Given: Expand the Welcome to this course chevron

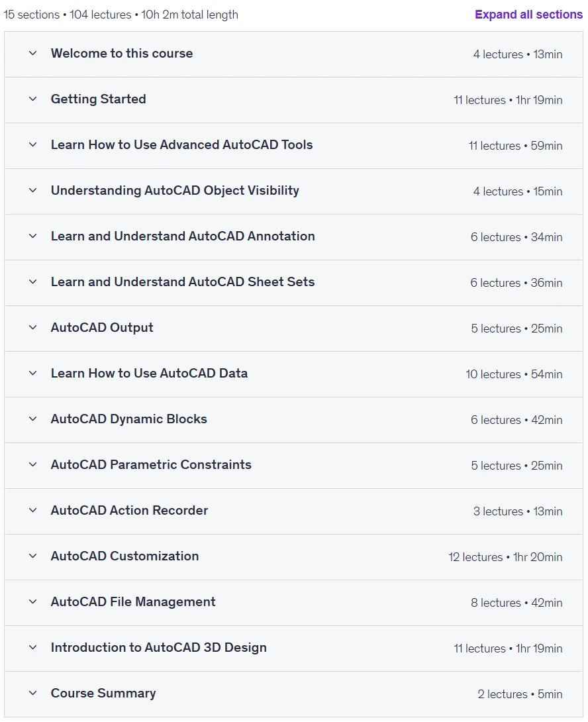Looking at the screenshot, I should (x=32, y=54).
